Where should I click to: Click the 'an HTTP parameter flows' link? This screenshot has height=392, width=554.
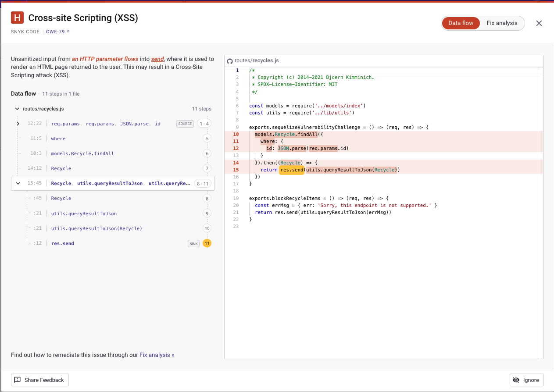(x=105, y=59)
